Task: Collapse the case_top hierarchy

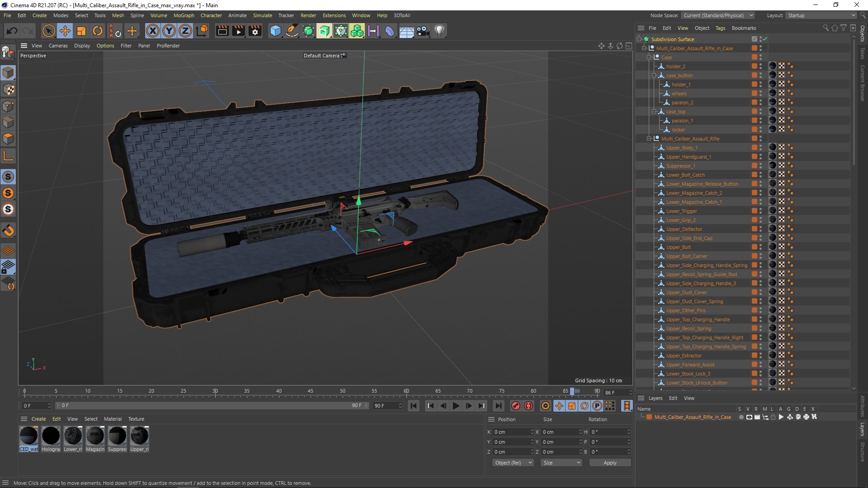Action: point(654,112)
